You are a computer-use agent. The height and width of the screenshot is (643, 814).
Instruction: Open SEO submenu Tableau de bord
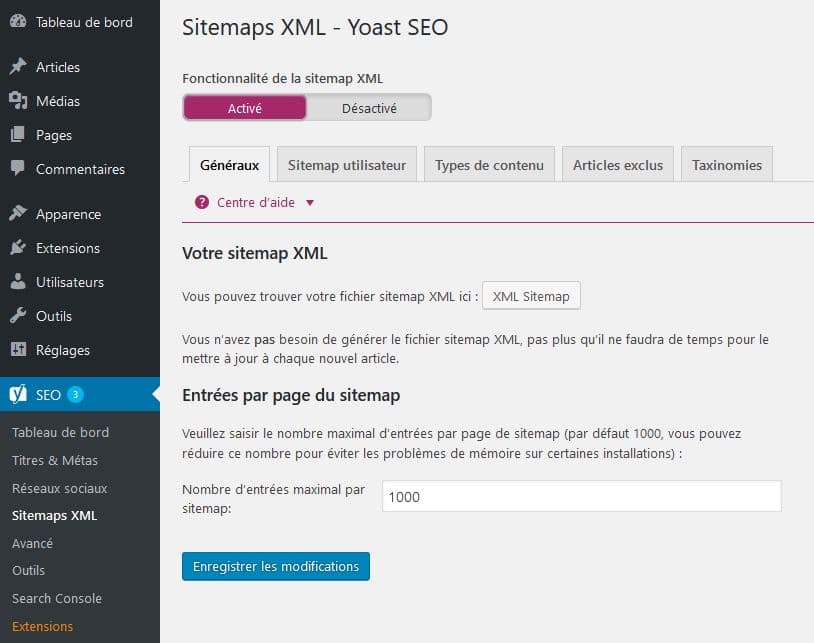click(x=61, y=432)
